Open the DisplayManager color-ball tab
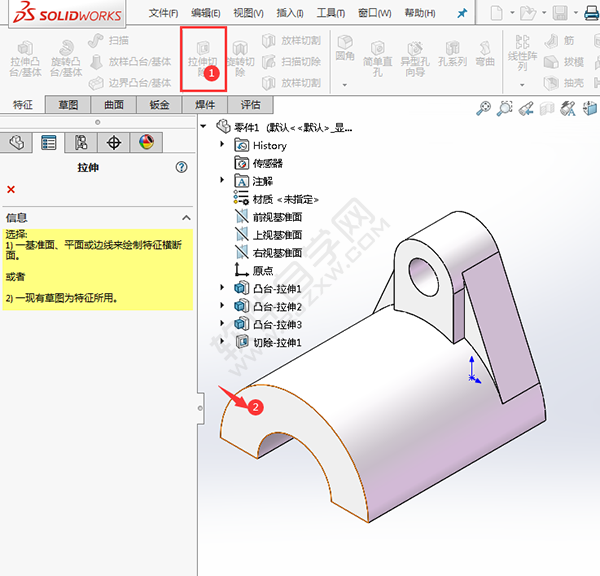This screenshot has width=600, height=576. [x=147, y=142]
